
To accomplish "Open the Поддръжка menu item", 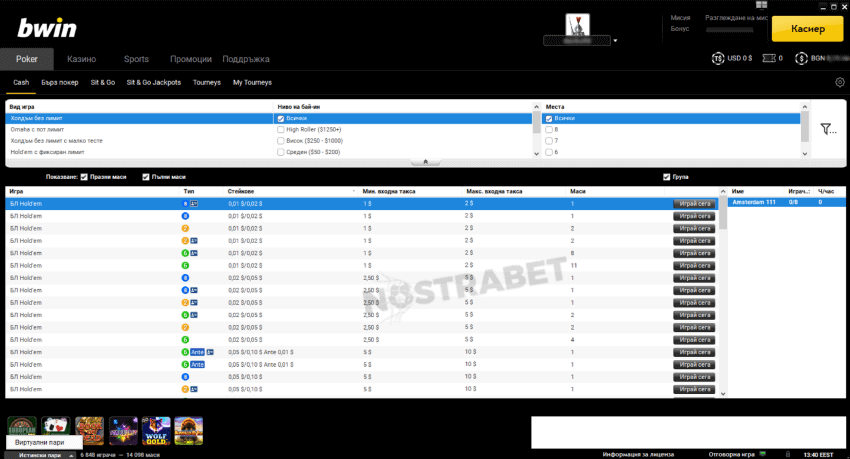I will pyautogui.click(x=246, y=59).
